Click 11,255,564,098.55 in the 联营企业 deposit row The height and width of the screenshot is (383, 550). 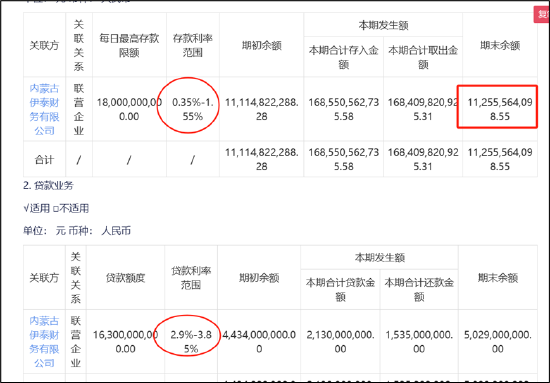click(499, 109)
